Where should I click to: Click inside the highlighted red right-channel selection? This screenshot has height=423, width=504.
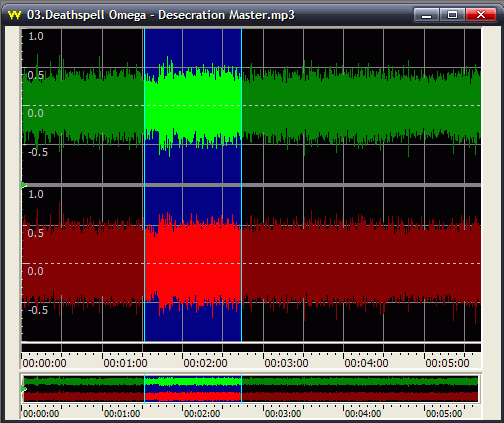pyautogui.click(x=193, y=263)
